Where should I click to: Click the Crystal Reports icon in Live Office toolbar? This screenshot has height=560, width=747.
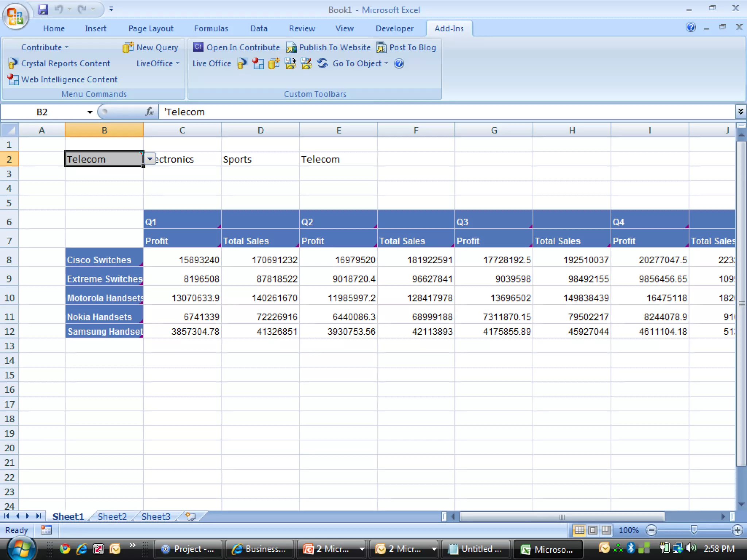242,63
